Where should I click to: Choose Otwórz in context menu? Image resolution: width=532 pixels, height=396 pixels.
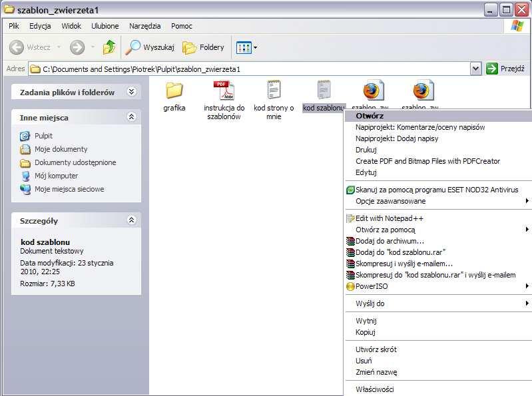click(438, 116)
